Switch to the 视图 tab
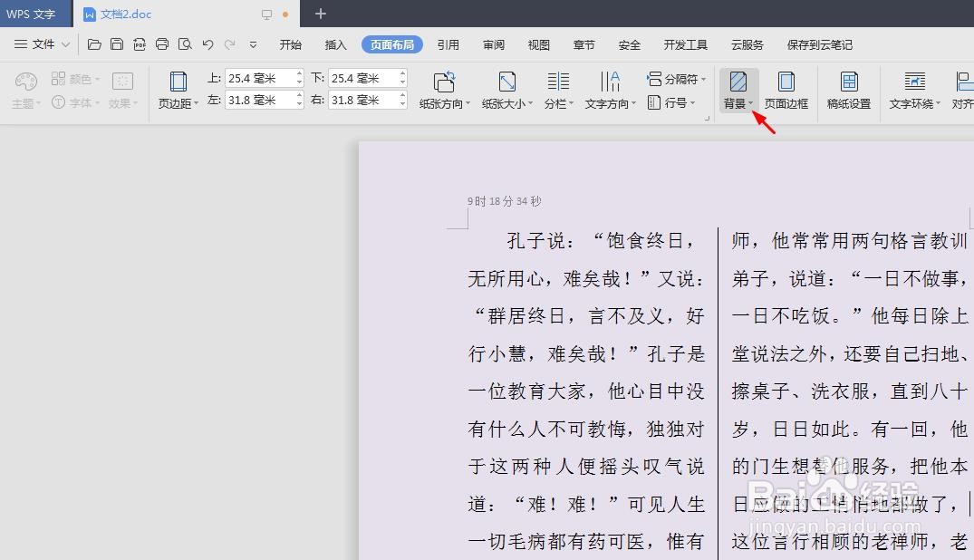The width and height of the screenshot is (974, 560). (x=538, y=44)
